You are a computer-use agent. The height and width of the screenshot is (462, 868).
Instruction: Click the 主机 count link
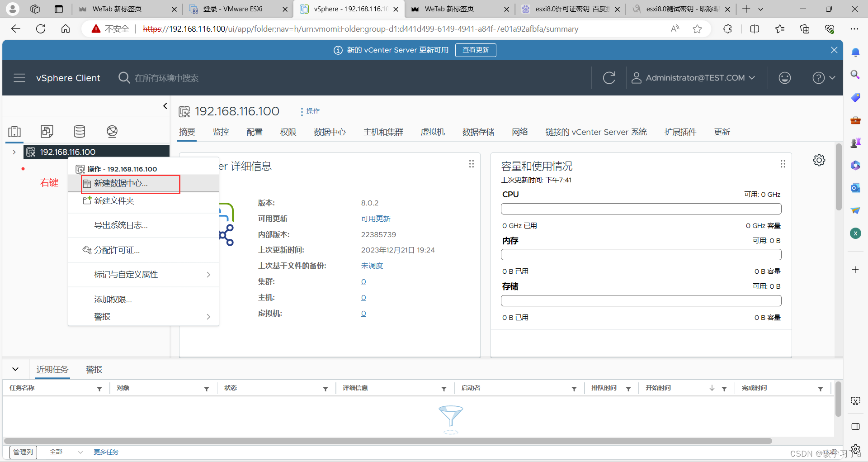coord(363,298)
